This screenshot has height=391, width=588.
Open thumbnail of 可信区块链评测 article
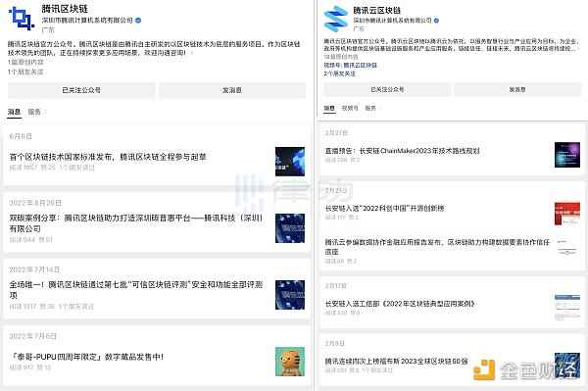coord(290,295)
